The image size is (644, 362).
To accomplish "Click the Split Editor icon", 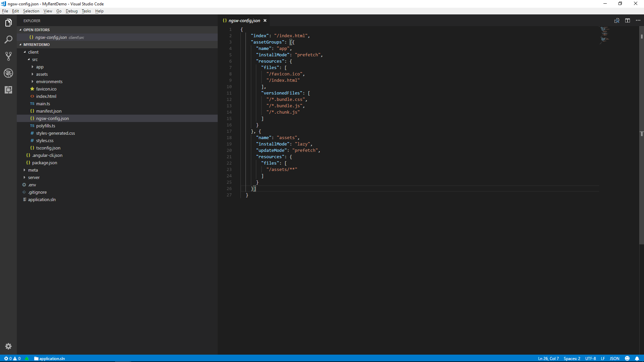I will click(x=628, y=20).
